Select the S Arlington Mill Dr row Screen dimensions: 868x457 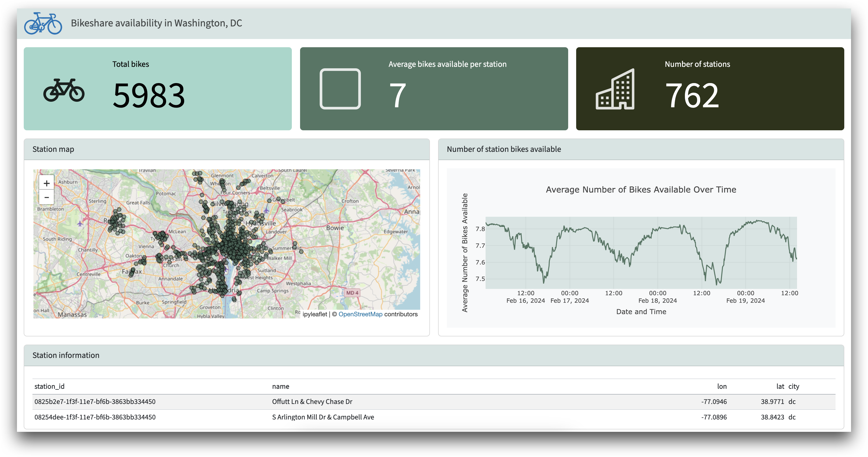coord(323,417)
